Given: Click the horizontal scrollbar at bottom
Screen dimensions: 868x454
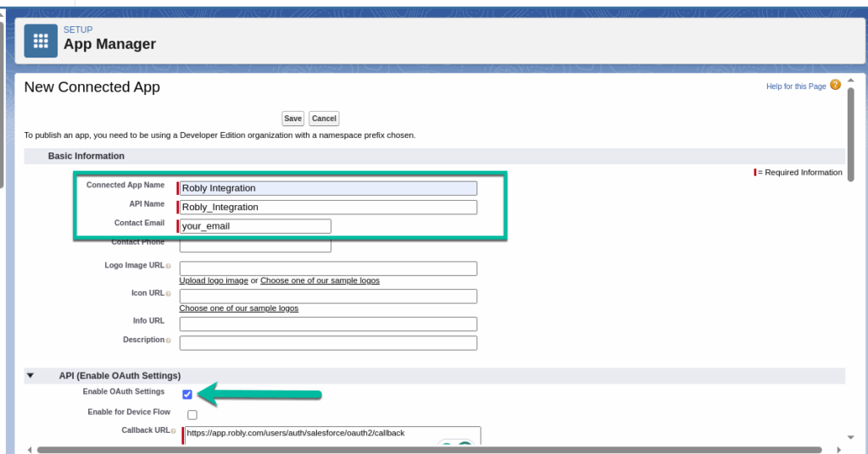Looking at the screenshot, I should (x=429, y=450).
